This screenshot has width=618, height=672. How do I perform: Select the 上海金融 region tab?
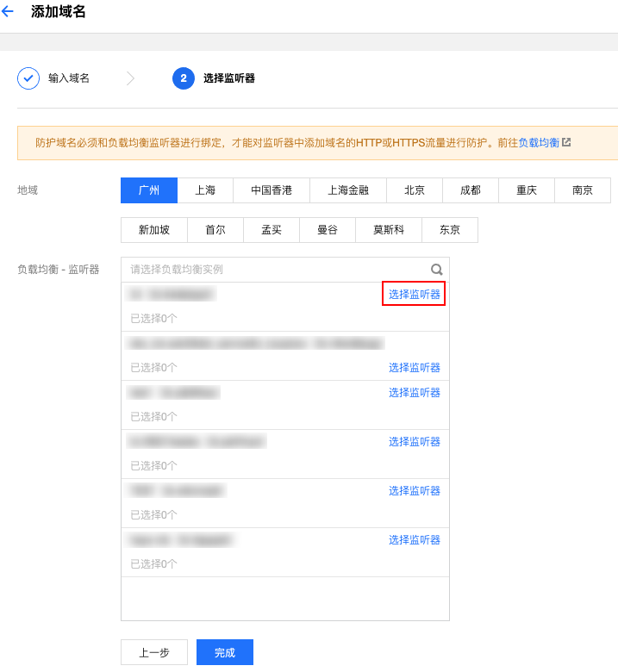[x=348, y=190]
